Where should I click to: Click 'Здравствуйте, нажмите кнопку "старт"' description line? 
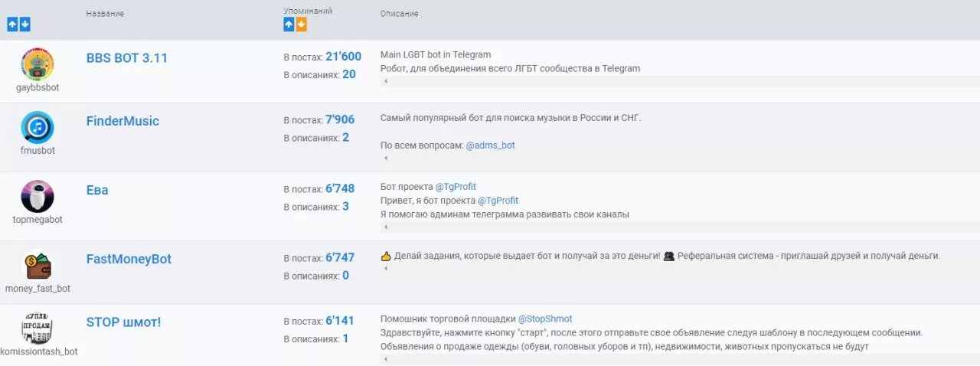click(x=652, y=332)
